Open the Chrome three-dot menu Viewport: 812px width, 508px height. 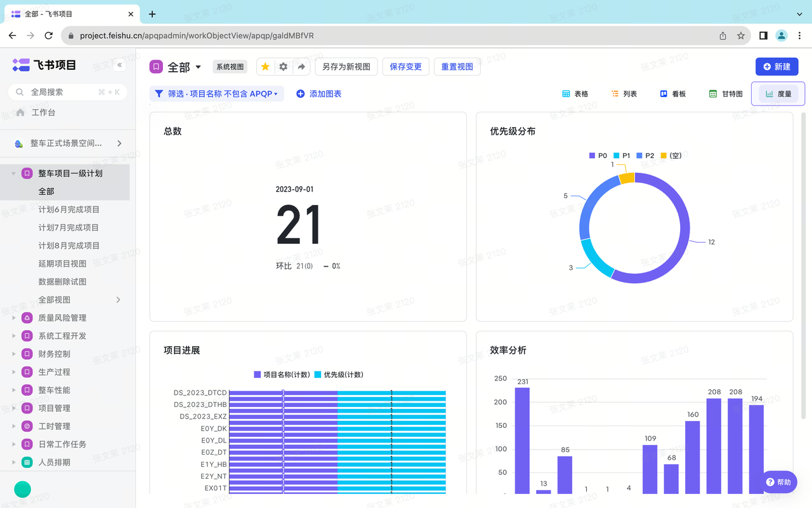(799, 36)
